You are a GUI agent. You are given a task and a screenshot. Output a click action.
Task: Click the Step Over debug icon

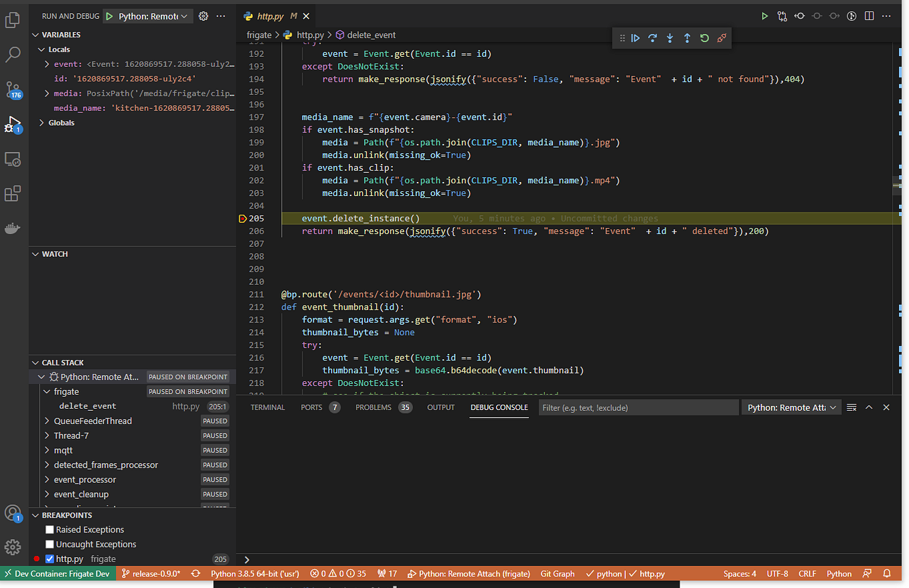653,39
